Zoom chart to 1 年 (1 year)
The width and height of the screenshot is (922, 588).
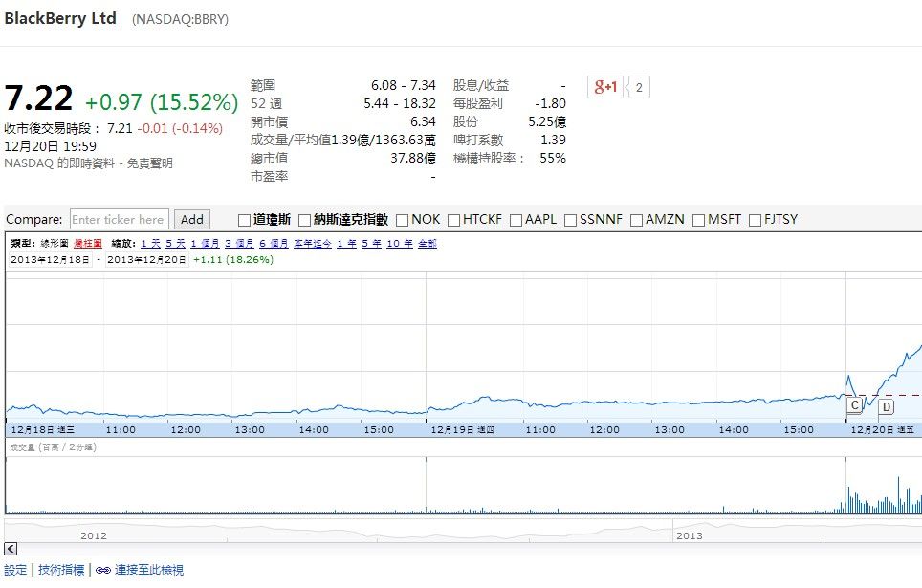point(347,244)
